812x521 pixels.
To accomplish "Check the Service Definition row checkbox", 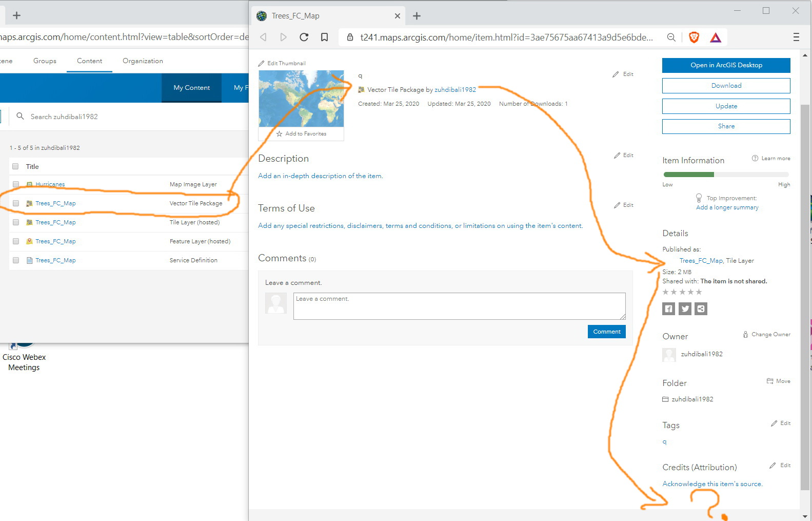I will tap(16, 260).
